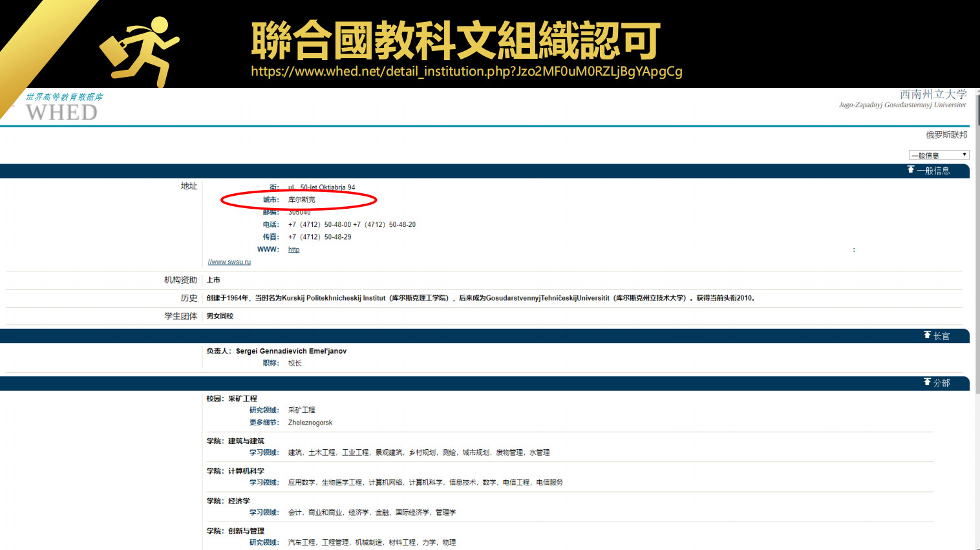Click the 校园: 采矿工程 heading
The width and height of the screenshot is (980, 550).
231,399
